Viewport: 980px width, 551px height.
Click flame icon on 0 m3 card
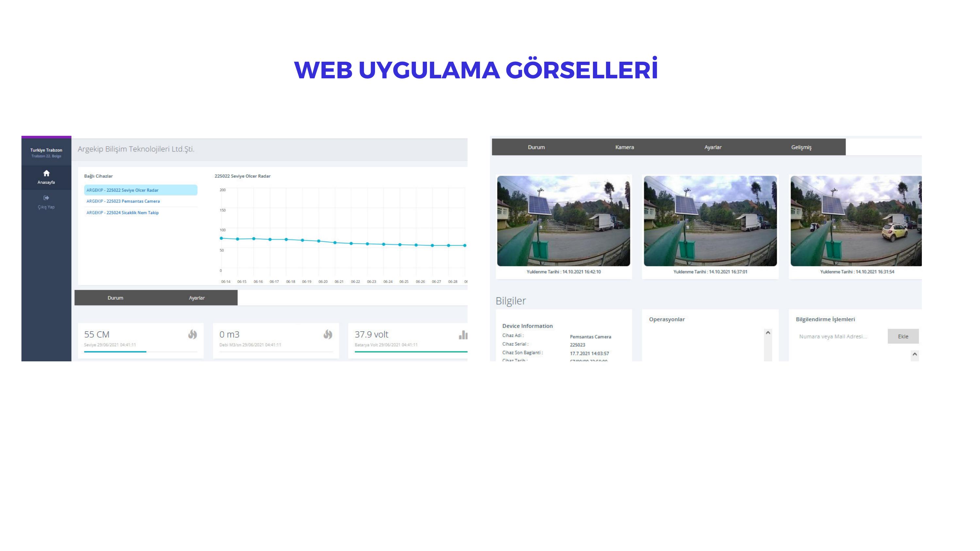(328, 334)
